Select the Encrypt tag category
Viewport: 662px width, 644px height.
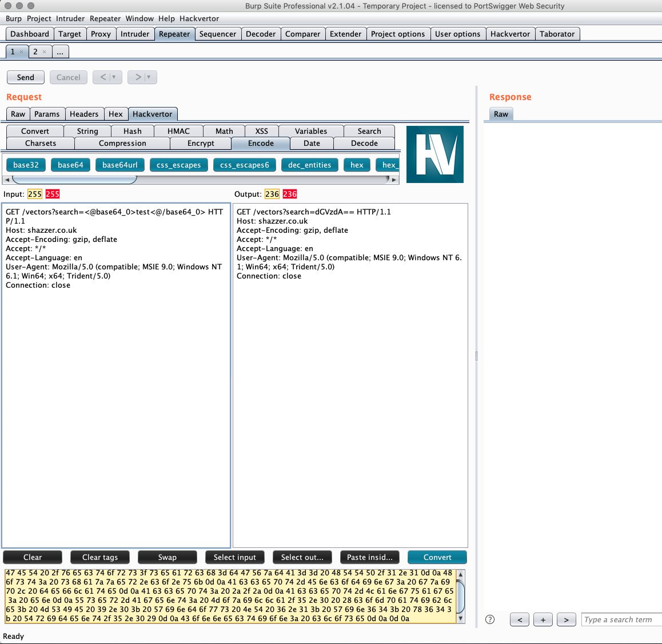[x=201, y=143]
